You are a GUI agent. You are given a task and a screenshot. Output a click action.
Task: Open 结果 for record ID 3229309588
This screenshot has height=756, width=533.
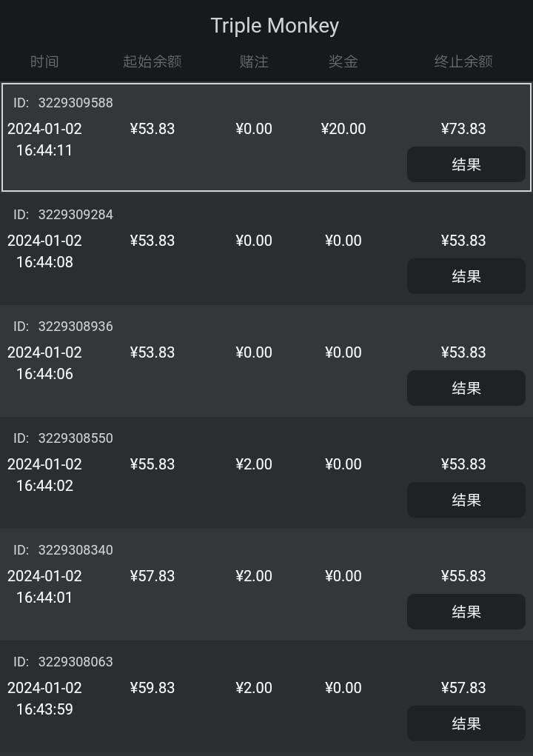tap(466, 164)
